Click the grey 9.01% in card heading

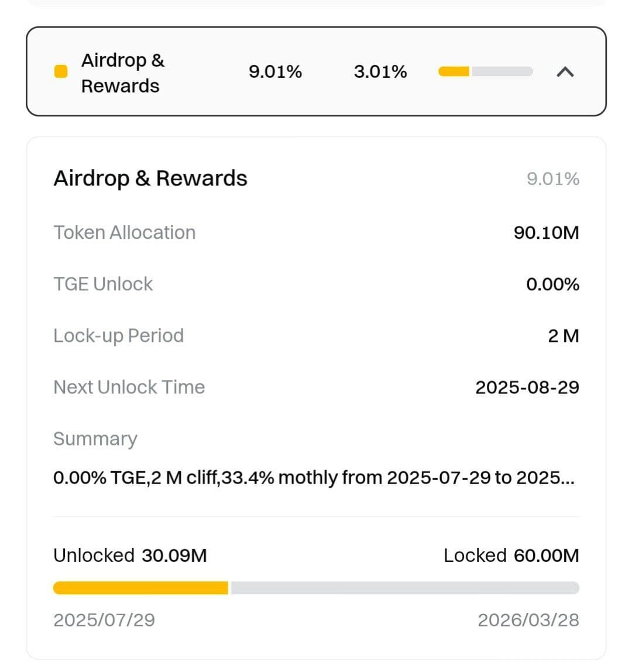click(x=552, y=179)
